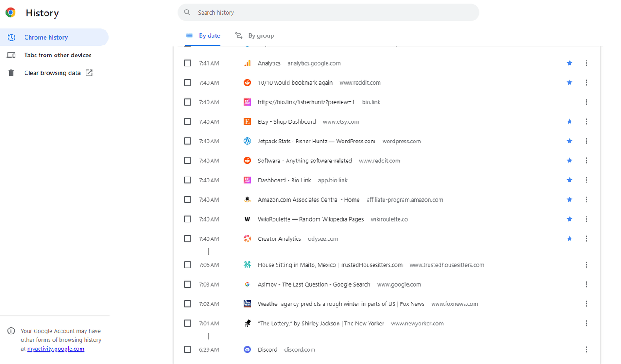Open the three-dot menu for the Discord entry

(x=586, y=349)
